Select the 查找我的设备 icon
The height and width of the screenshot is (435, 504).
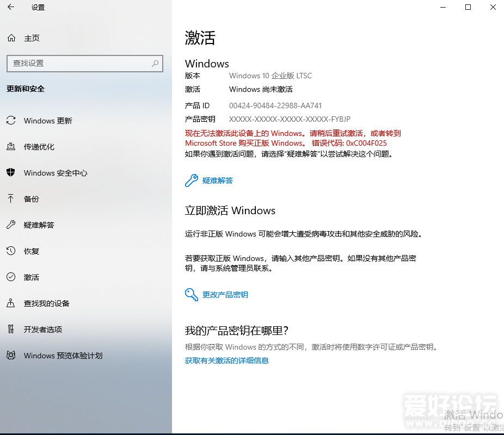[x=11, y=303]
